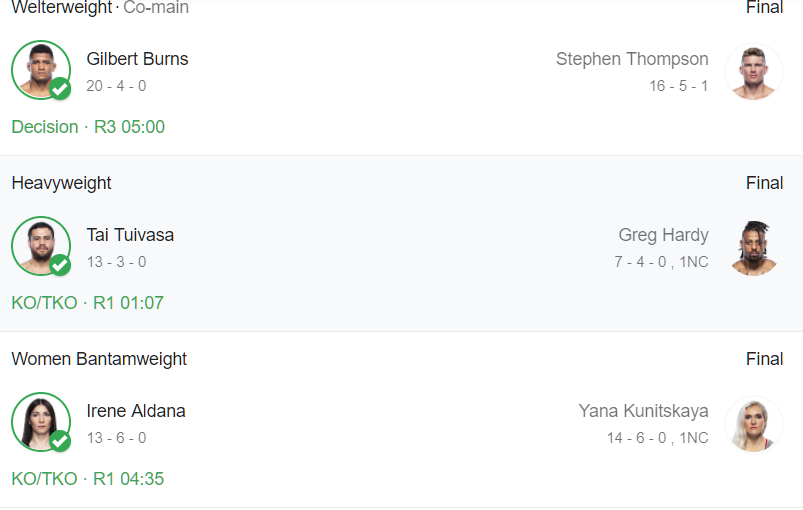Viewport: 803px width, 510px height.
Task: Click the Women Bantamweight division label
Action: click(99, 359)
